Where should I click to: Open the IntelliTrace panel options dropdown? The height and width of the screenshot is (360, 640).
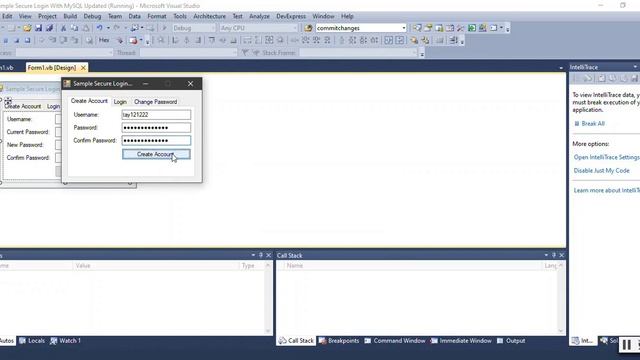coord(635,67)
